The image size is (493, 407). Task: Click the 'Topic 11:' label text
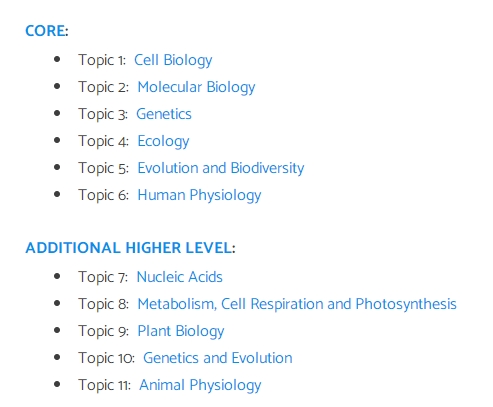pos(104,385)
